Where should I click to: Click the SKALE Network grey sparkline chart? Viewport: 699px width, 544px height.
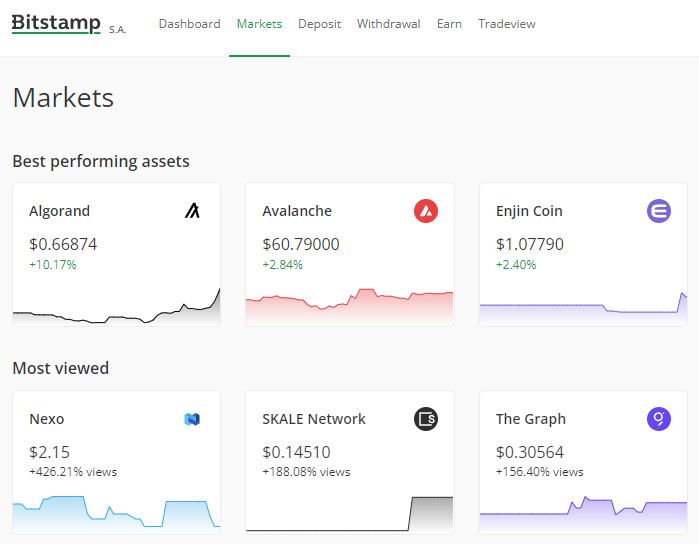pyautogui.click(x=350, y=515)
